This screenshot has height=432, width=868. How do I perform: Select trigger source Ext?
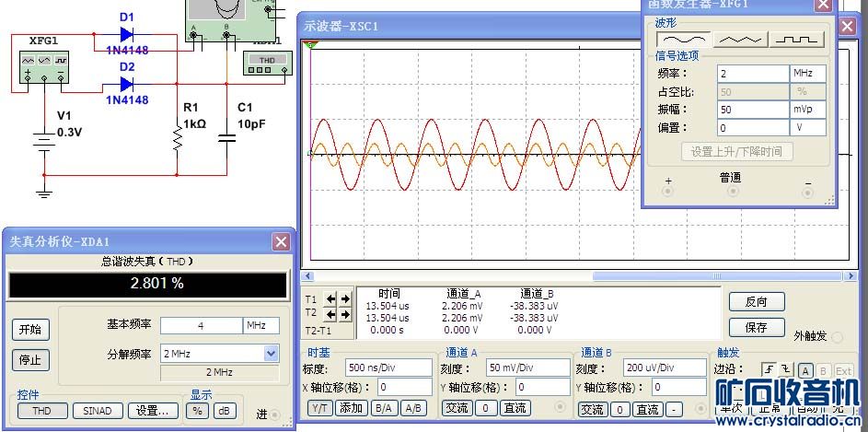(x=844, y=370)
